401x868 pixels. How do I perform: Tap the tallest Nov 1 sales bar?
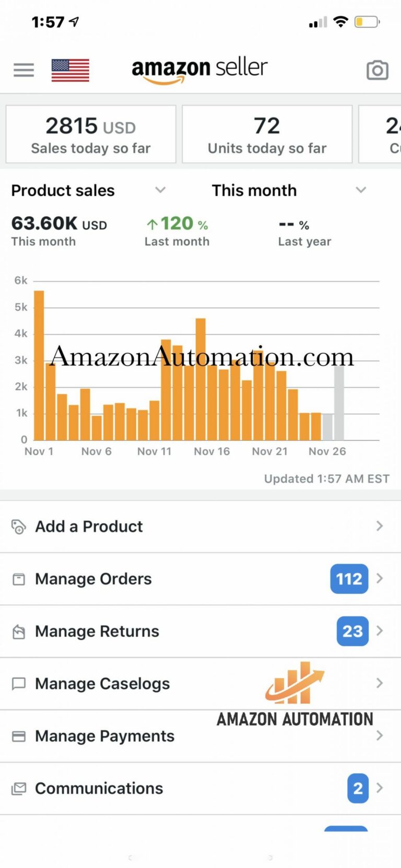(39, 366)
